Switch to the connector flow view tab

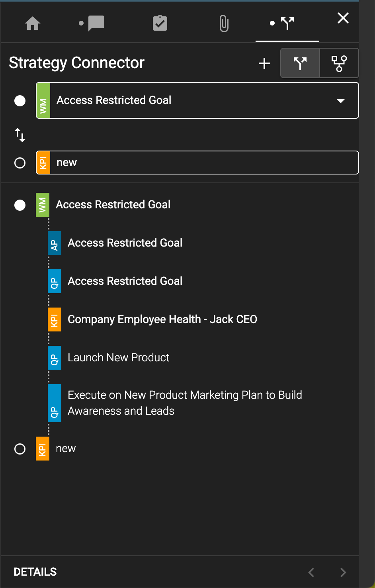coord(300,63)
